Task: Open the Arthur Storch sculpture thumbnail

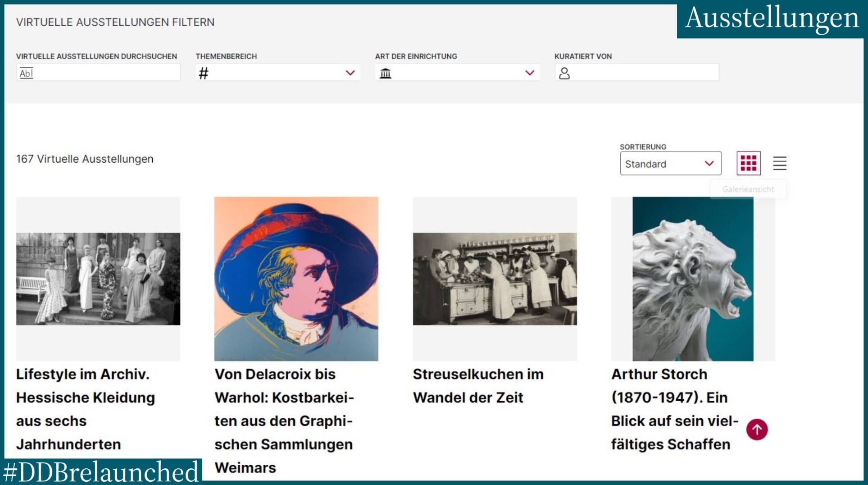Action: (x=692, y=279)
